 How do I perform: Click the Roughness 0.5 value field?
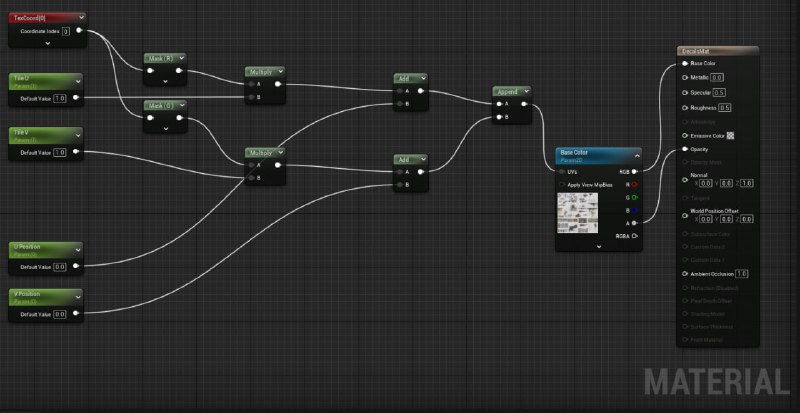[724, 108]
